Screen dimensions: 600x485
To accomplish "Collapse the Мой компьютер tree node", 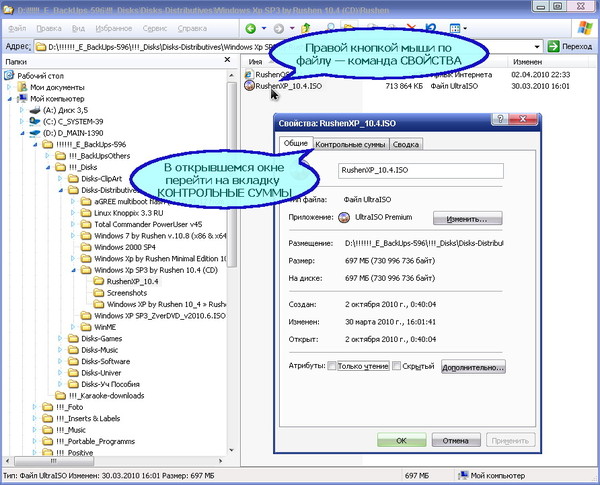I will coord(10,99).
